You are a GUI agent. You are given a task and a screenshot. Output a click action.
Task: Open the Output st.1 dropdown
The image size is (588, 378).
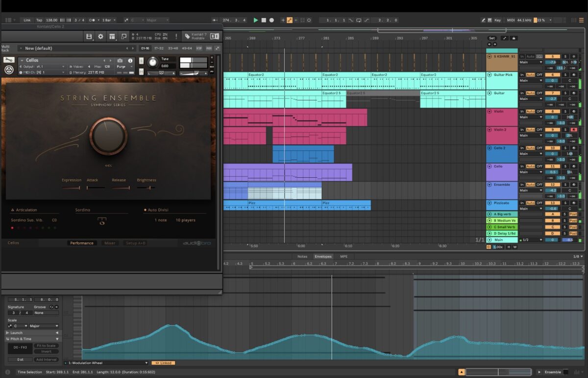click(43, 66)
